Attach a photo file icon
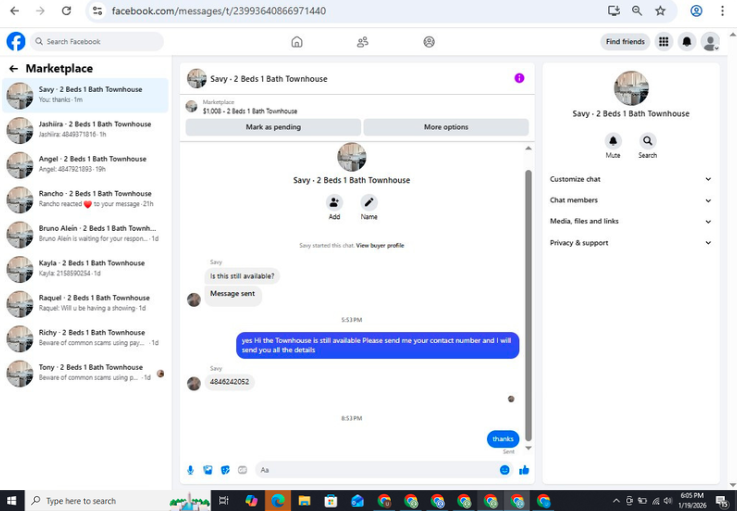 point(208,470)
